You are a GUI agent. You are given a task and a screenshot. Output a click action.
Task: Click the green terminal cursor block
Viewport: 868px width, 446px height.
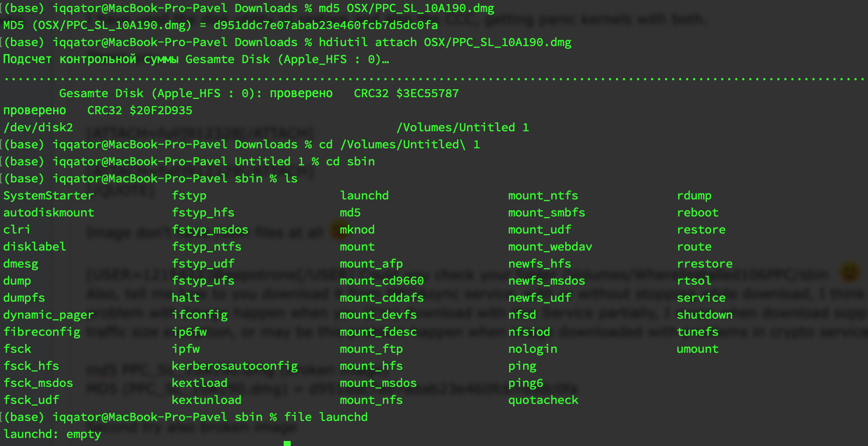pyautogui.click(x=287, y=443)
